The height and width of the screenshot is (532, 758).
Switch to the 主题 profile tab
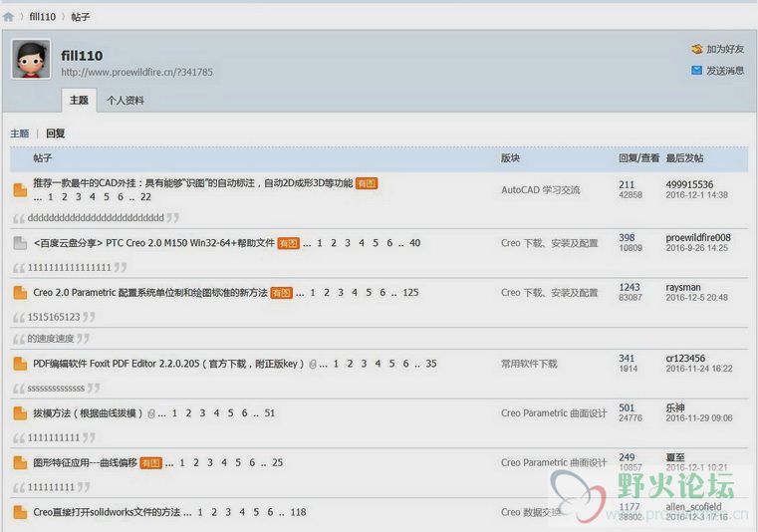pyautogui.click(x=79, y=100)
